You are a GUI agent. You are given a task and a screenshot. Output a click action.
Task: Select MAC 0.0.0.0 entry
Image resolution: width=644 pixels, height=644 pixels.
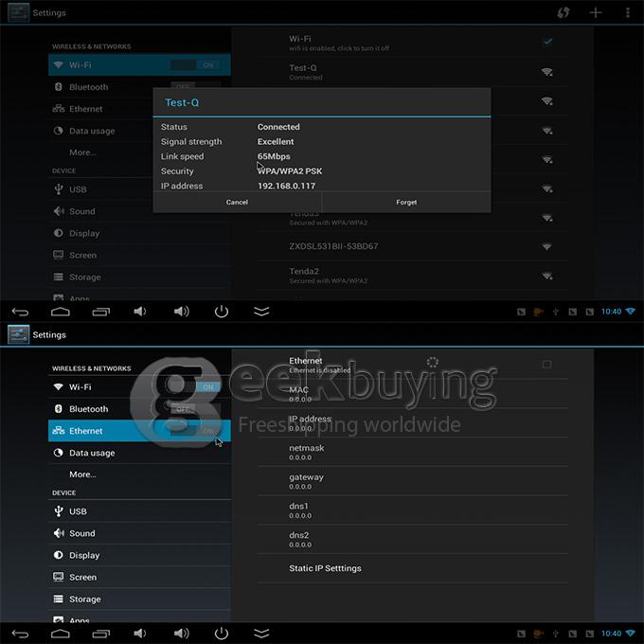tap(413, 394)
